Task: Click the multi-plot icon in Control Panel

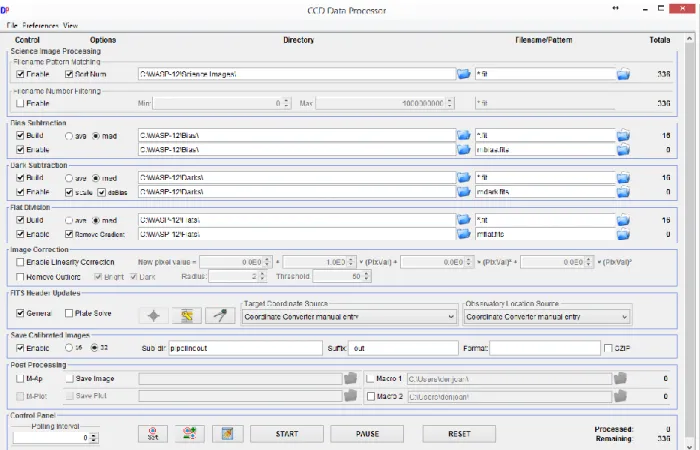Action: click(x=228, y=433)
